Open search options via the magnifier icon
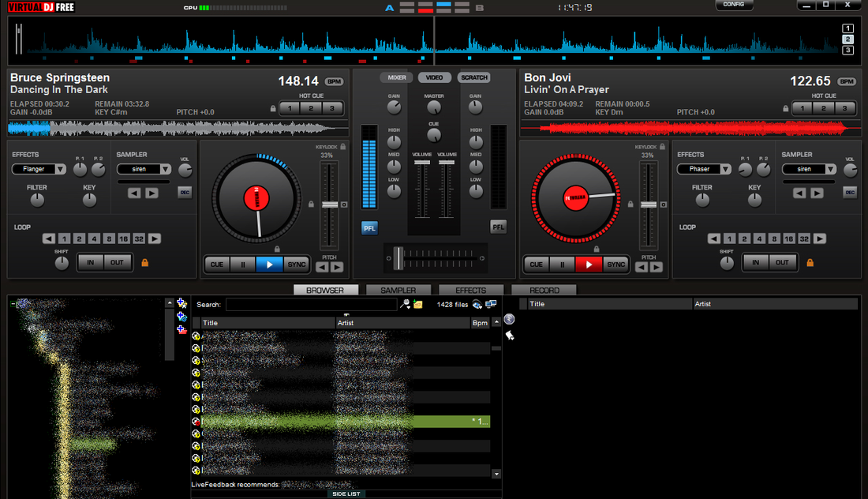 pyautogui.click(x=406, y=304)
